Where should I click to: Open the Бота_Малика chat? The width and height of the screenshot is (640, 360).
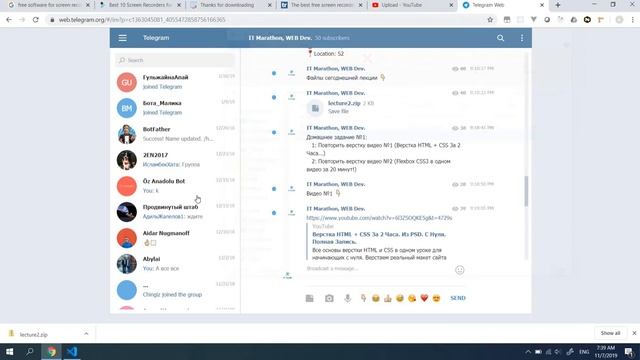pyautogui.click(x=175, y=108)
